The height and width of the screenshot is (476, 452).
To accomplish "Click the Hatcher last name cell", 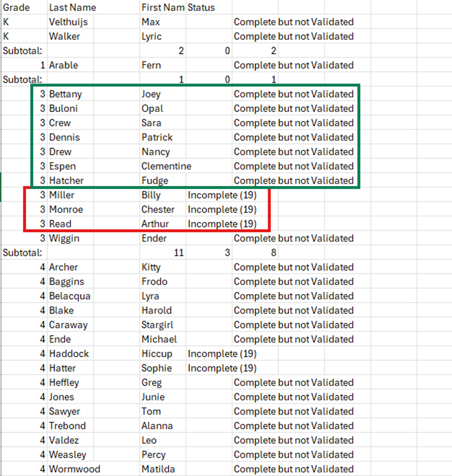I will pos(71,181).
